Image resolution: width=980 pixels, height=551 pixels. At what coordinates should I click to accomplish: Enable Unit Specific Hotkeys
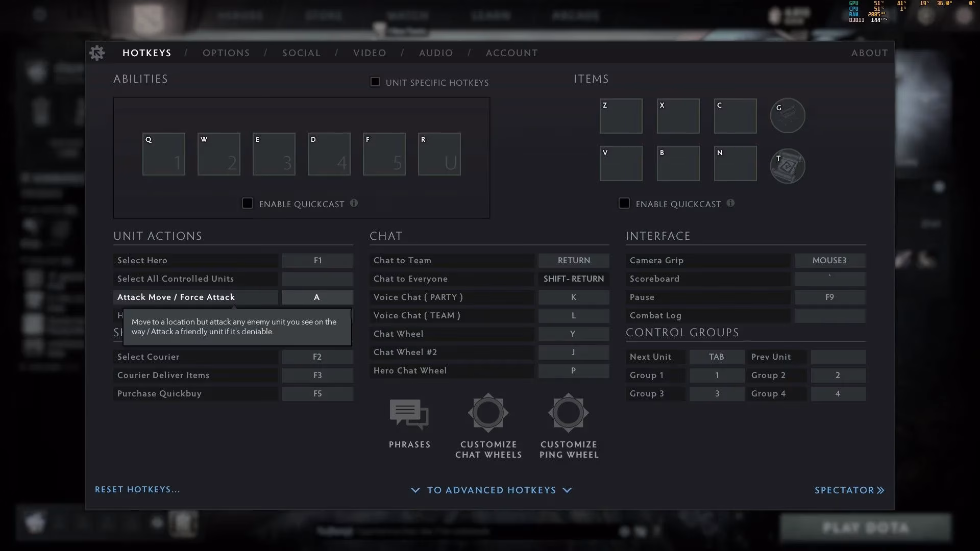(375, 82)
